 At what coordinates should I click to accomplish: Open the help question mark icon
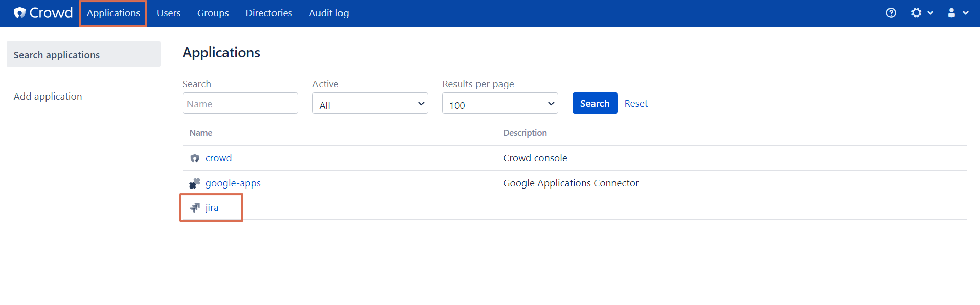pyautogui.click(x=891, y=13)
